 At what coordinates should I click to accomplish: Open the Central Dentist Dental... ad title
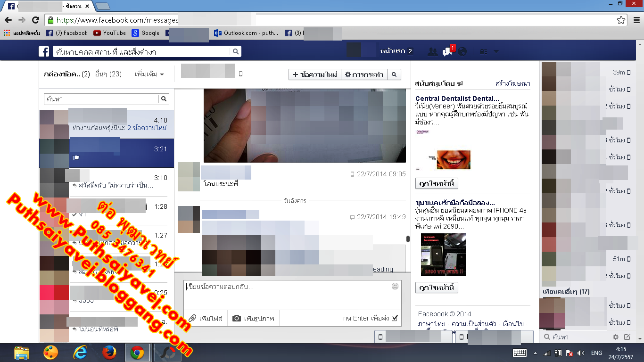point(457,99)
